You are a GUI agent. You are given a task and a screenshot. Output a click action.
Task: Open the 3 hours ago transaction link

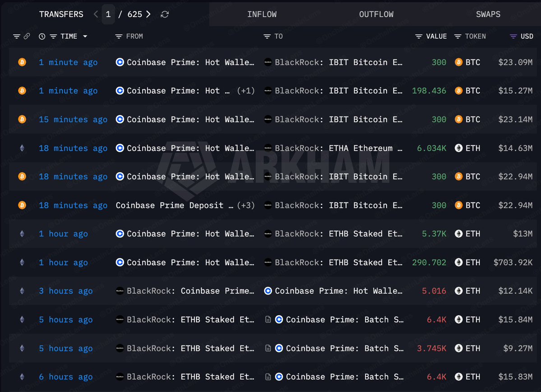pyautogui.click(x=66, y=291)
